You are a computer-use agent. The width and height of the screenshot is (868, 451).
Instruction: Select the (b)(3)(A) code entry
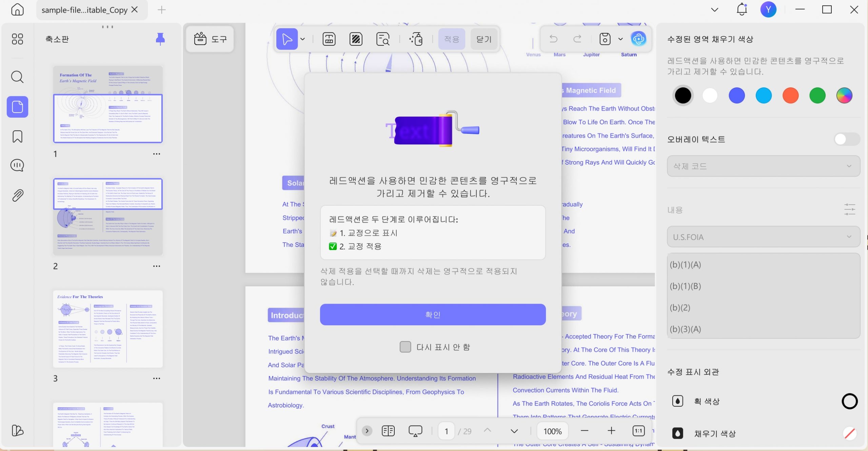[763, 329]
